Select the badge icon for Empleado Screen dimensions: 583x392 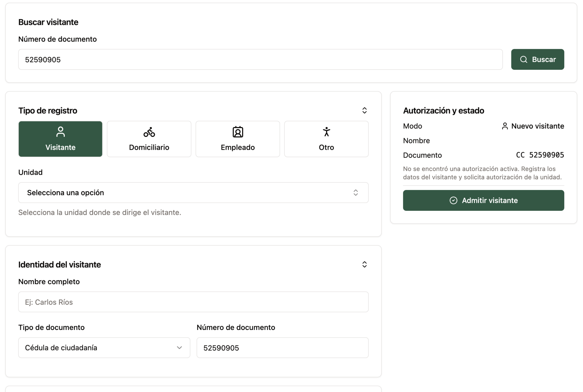pyautogui.click(x=238, y=132)
